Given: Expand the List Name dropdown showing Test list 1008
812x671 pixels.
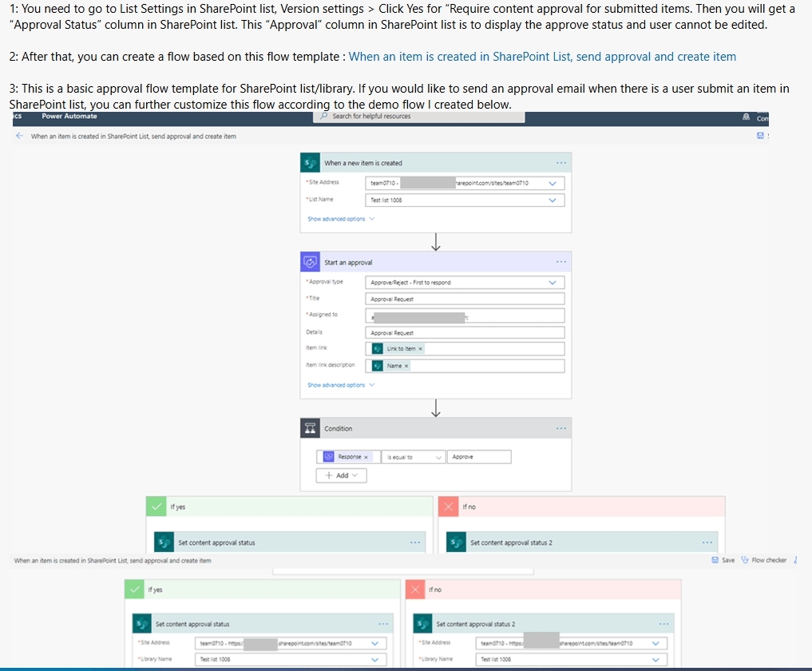Looking at the screenshot, I should [x=553, y=200].
